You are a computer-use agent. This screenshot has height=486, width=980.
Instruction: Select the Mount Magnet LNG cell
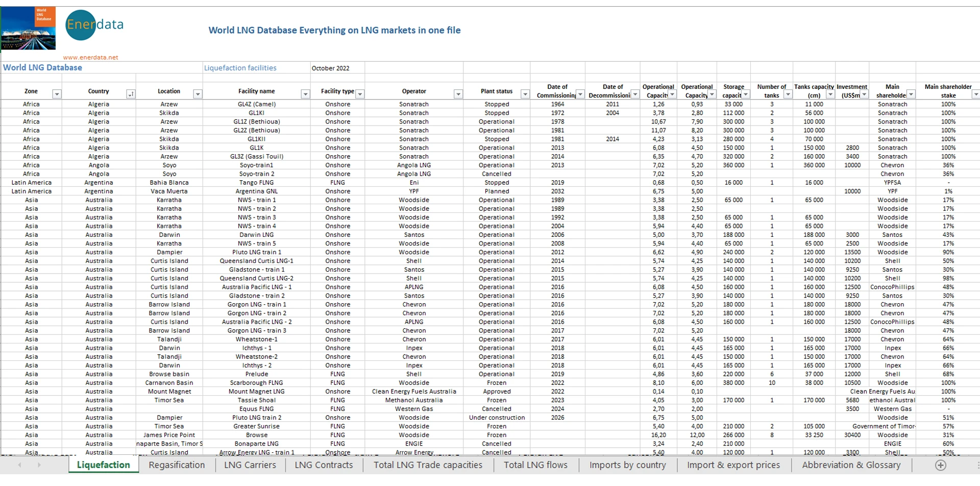point(256,392)
